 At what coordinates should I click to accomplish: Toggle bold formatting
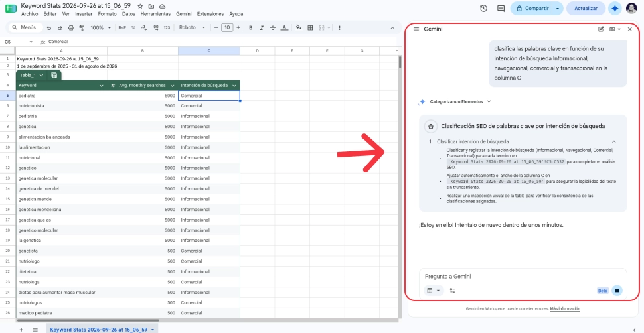click(x=250, y=27)
